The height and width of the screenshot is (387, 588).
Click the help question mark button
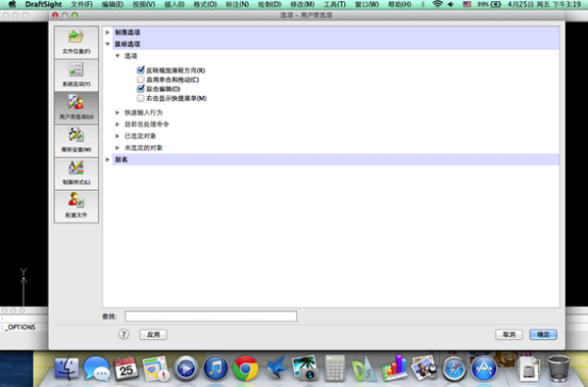coord(123,334)
